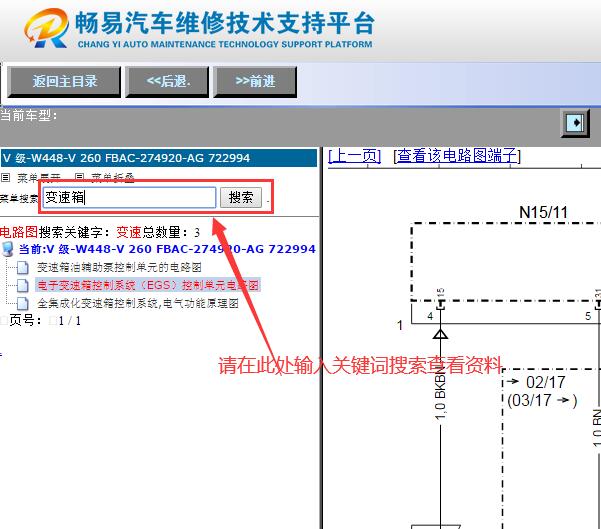The height and width of the screenshot is (529, 601).
Task: Open 全集成化变速箱控制系统,电气功能原理图
Action: tap(138, 304)
